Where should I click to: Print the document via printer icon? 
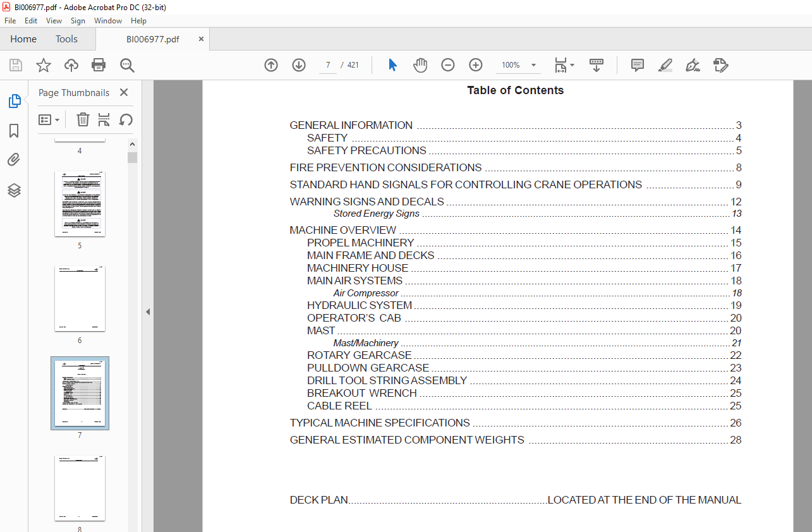pyautogui.click(x=99, y=65)
